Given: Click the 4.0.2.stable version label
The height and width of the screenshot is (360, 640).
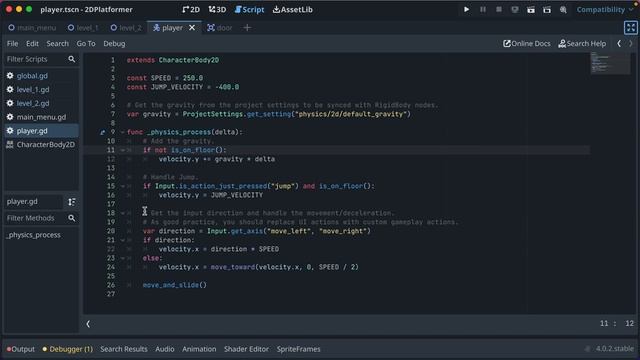Looking at the screenshot, I should tap(615, 349).
